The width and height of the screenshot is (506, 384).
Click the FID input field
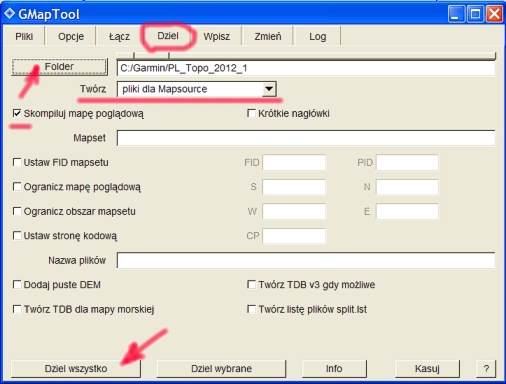[x=294, y=162]
